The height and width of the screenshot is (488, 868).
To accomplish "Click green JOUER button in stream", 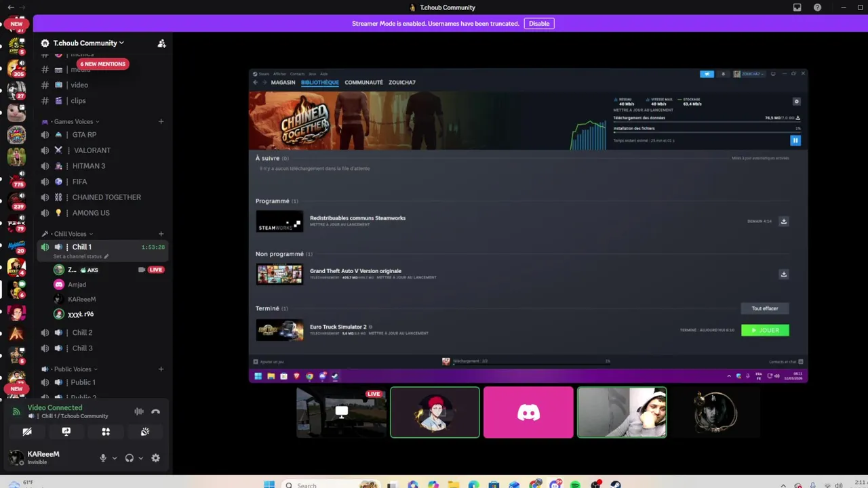I will [x=765, y=330].
